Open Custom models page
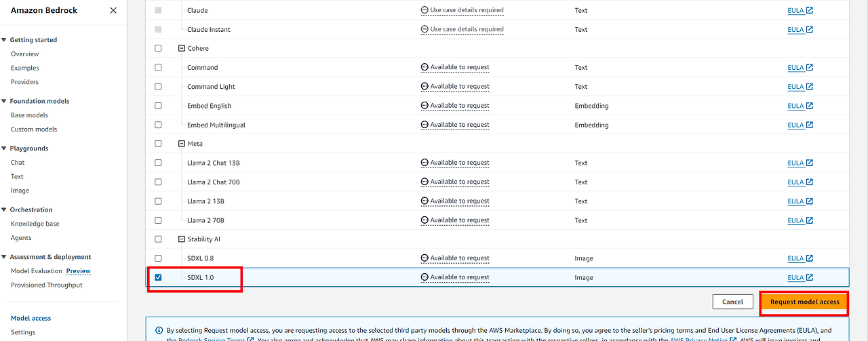 pyautogui.click(x=34, y=129)
